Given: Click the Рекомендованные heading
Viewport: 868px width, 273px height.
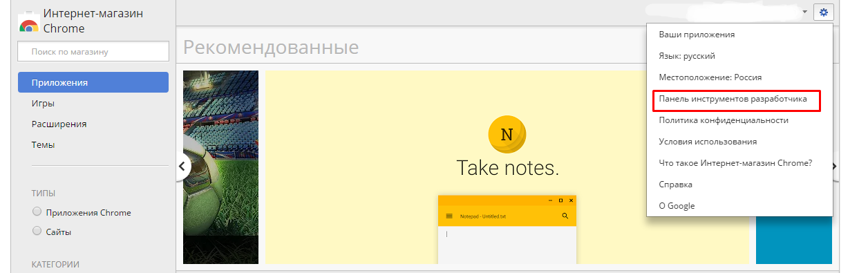Looking at the screenshot, I should click(x=271, y=47).
